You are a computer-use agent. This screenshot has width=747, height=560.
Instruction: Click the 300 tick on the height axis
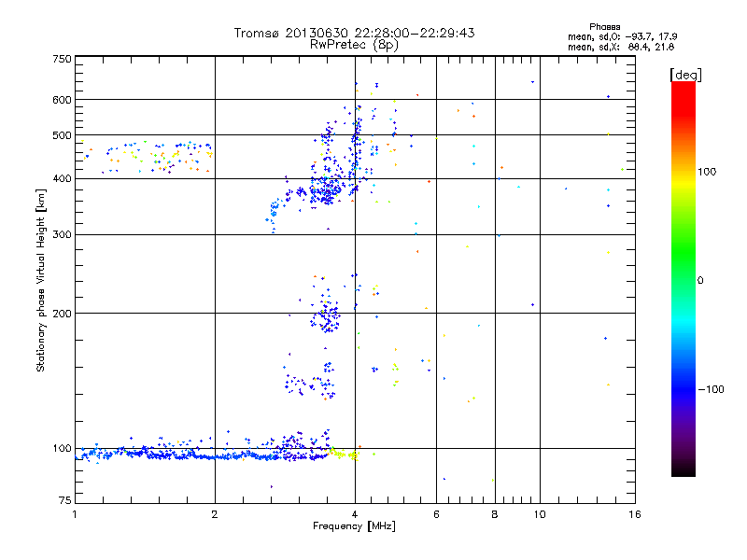(x=62, y=234)
